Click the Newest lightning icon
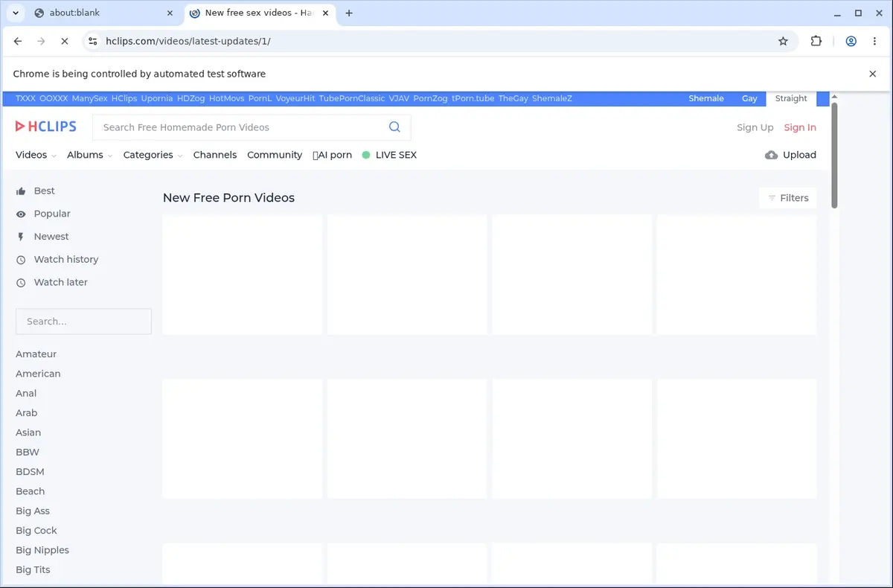The height and width of the screenshot is (588, 893). (21, 237)
